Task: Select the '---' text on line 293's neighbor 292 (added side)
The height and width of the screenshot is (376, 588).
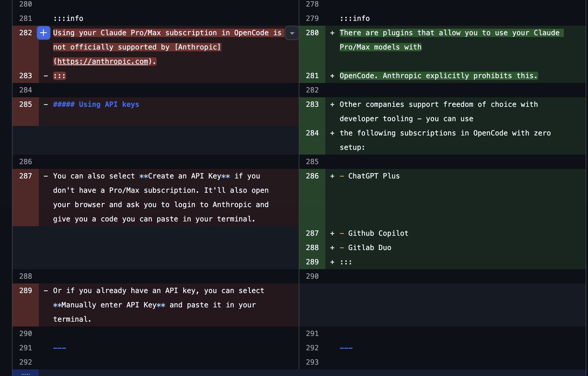Action: point(346,348)
